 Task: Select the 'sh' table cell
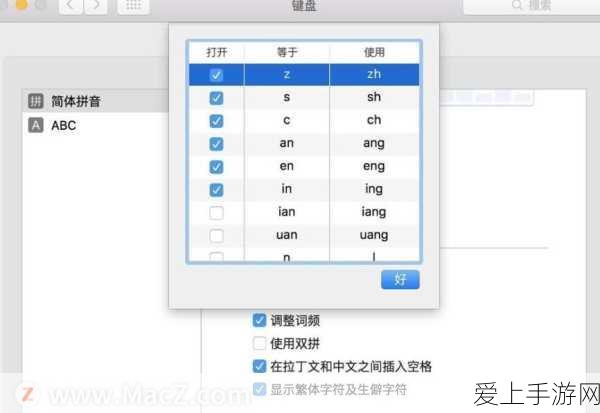click(374, 97)
